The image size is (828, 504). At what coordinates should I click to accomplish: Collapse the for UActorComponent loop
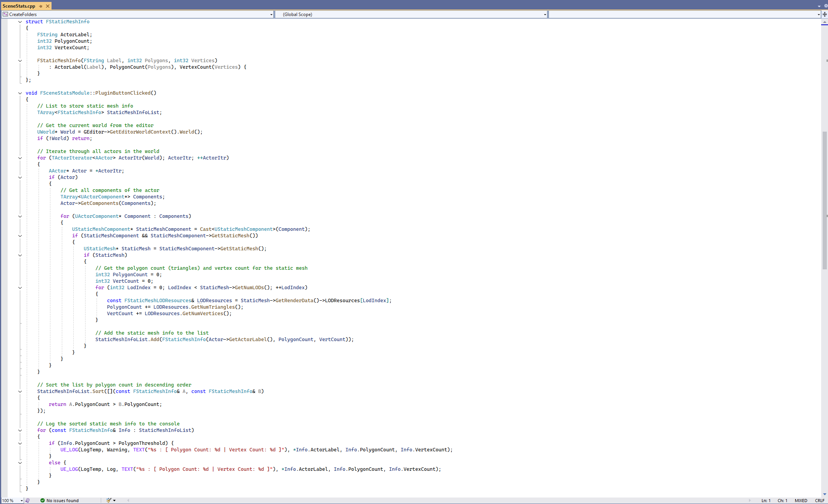(20, 216)
